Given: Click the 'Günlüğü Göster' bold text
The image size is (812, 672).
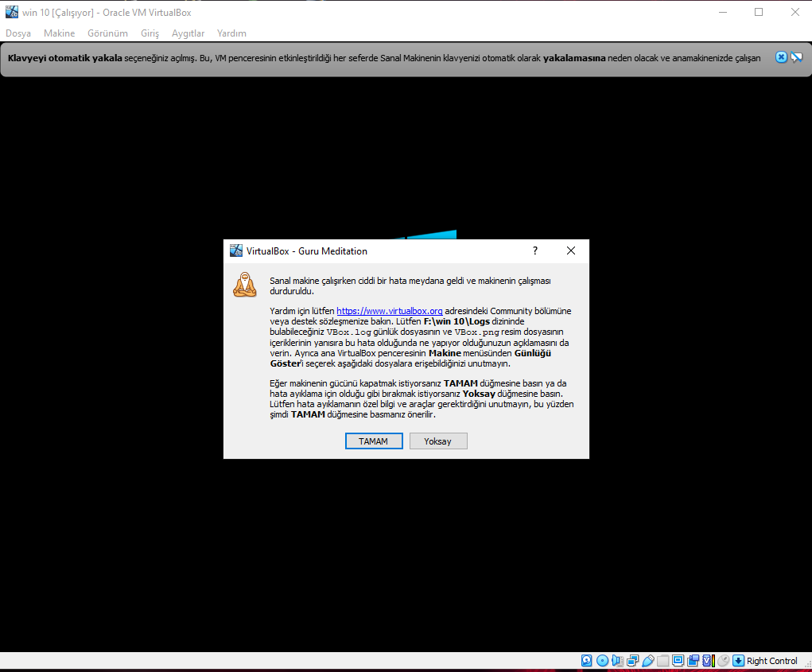Looking at the screenshot, I should coord(410,358).
